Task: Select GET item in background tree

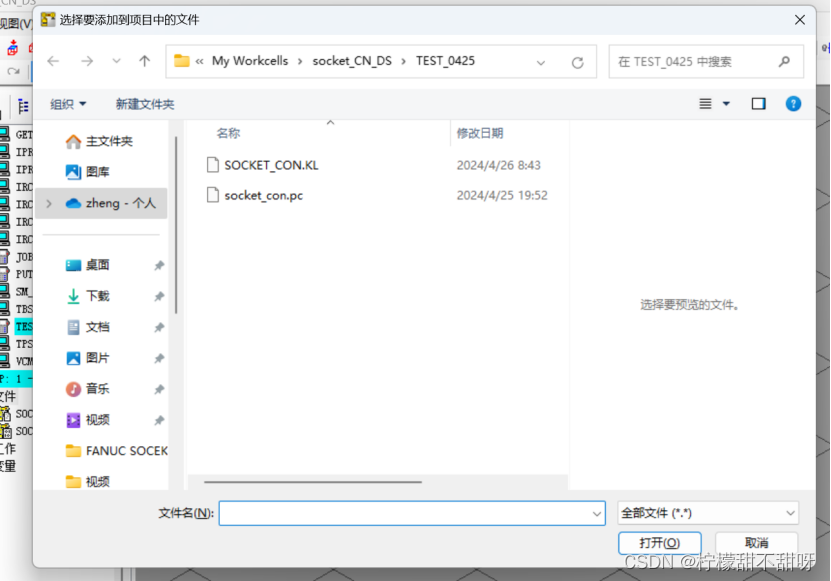Action: point(24,135)
